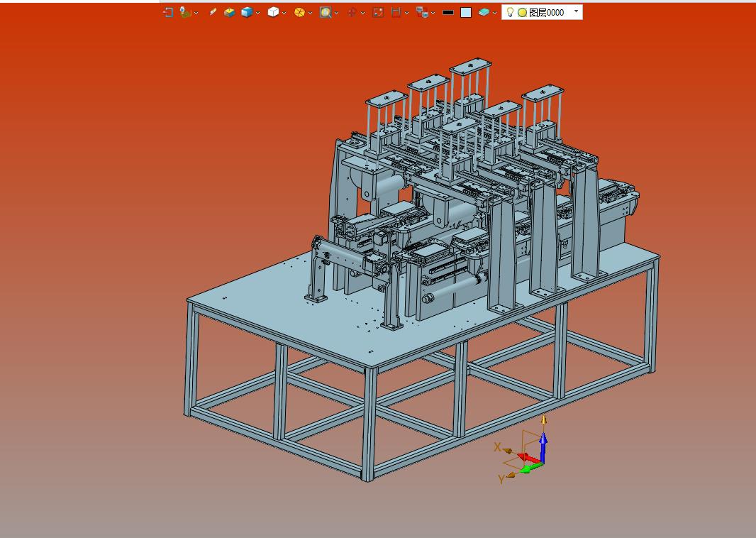Open dropdown next to coordinate frame icon
This screenshot has width=756, height=538.
click(x=196, y=13)
